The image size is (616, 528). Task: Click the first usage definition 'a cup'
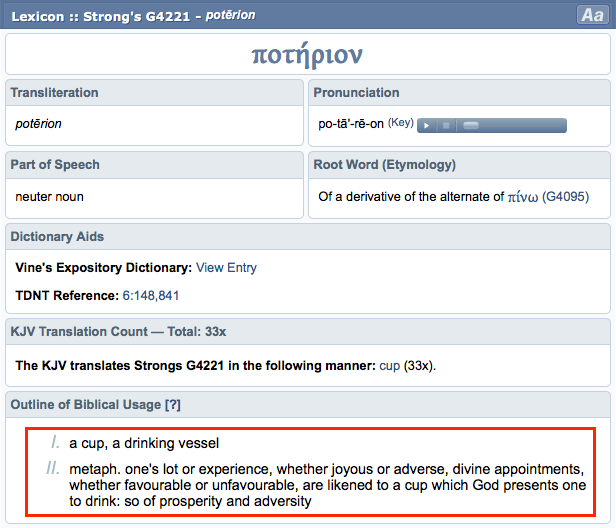(144, 443)
